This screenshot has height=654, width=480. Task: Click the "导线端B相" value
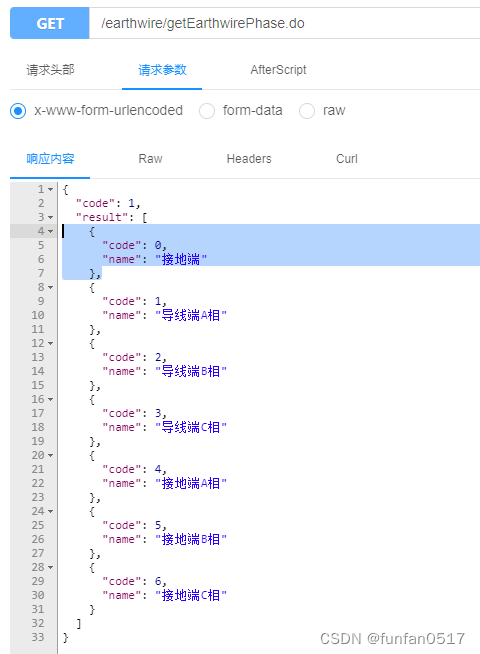coord(191,371)
